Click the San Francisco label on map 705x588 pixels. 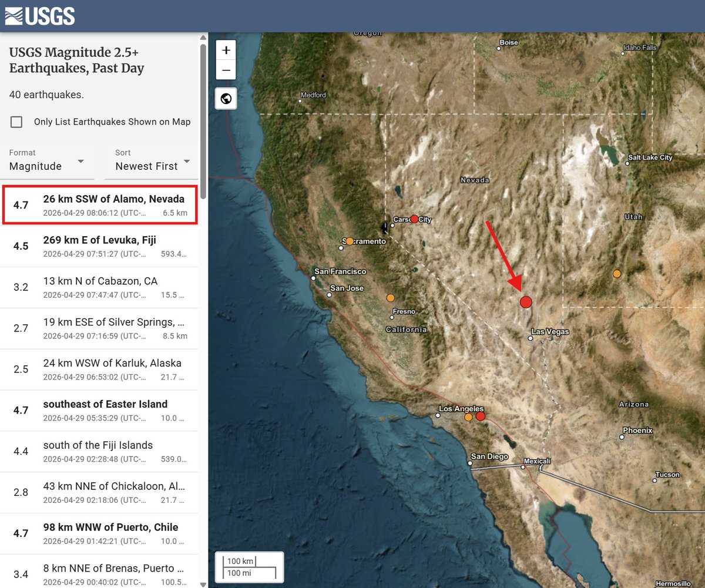(x=340, y=271)
